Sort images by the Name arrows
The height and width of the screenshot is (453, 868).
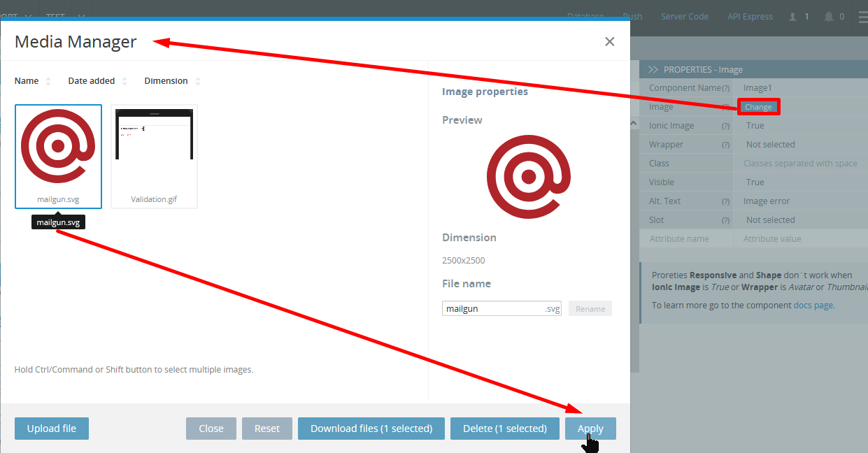[48, 81]
